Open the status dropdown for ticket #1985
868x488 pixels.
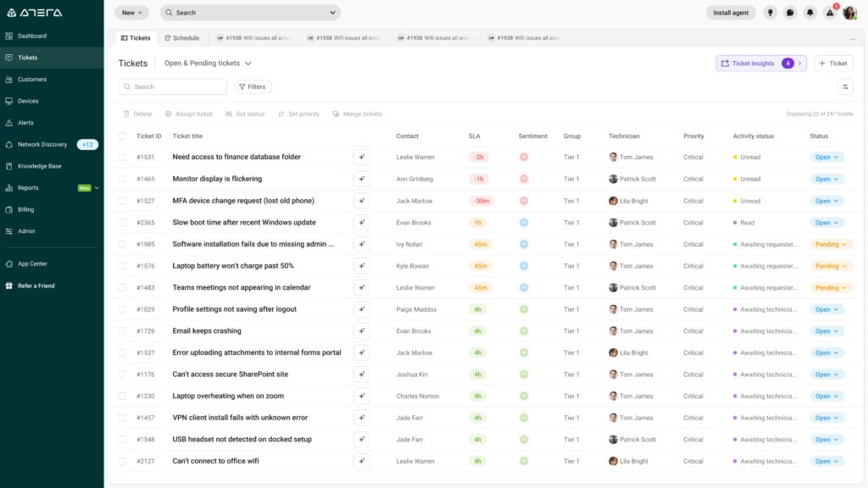pos(826,244)
